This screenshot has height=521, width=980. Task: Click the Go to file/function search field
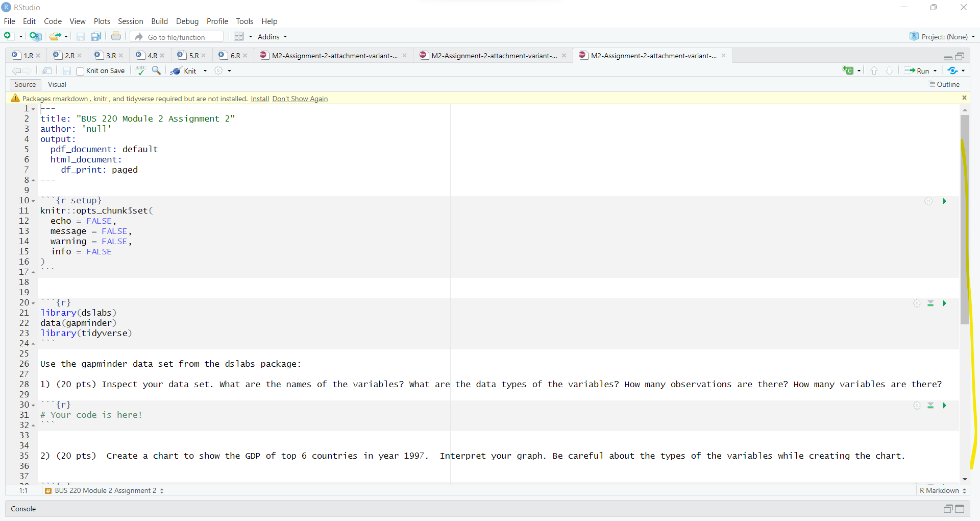click(x=176, y=36)
